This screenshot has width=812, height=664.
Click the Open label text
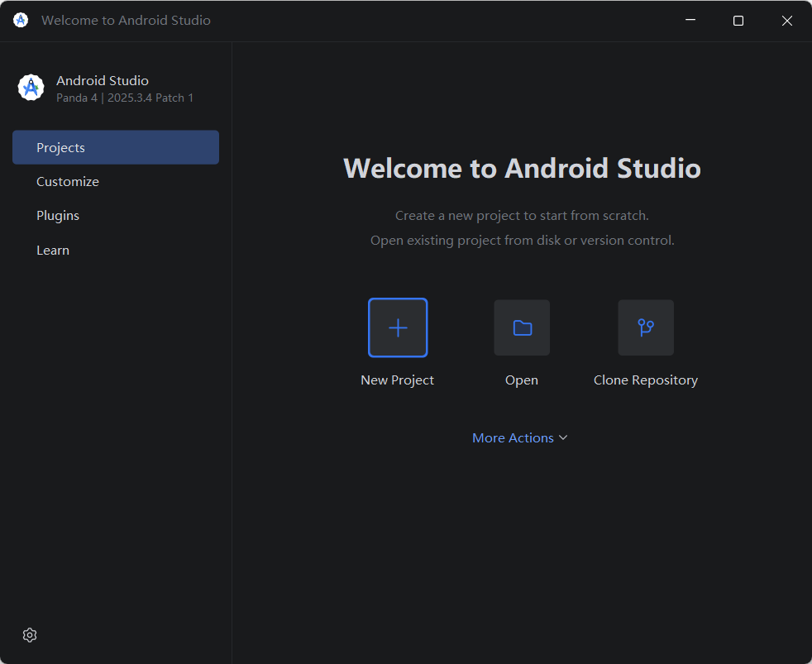click(522, 380)
